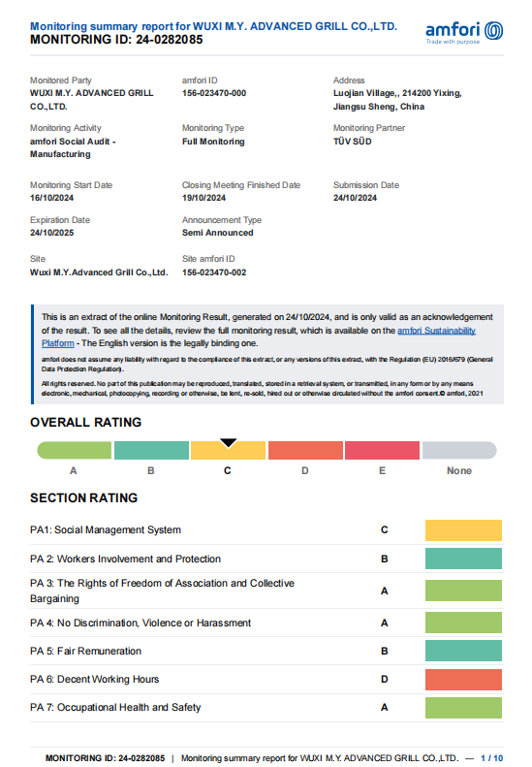Screen dimensions: 532x767
Task: Click the title 'MONITORING ID: 24-0282085' heading
Action: (116, 40)
